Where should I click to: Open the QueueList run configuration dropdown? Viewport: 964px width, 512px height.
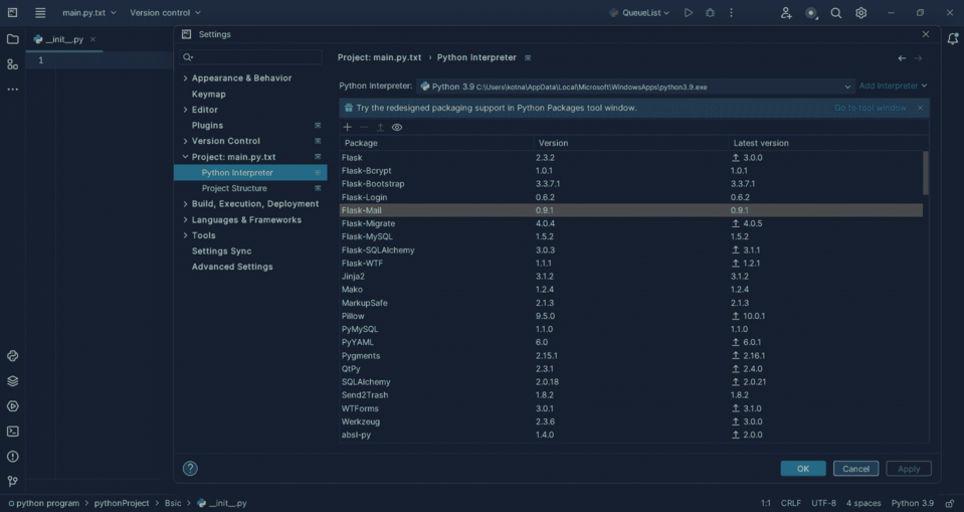pyautogui.click(x=639, y=12)
